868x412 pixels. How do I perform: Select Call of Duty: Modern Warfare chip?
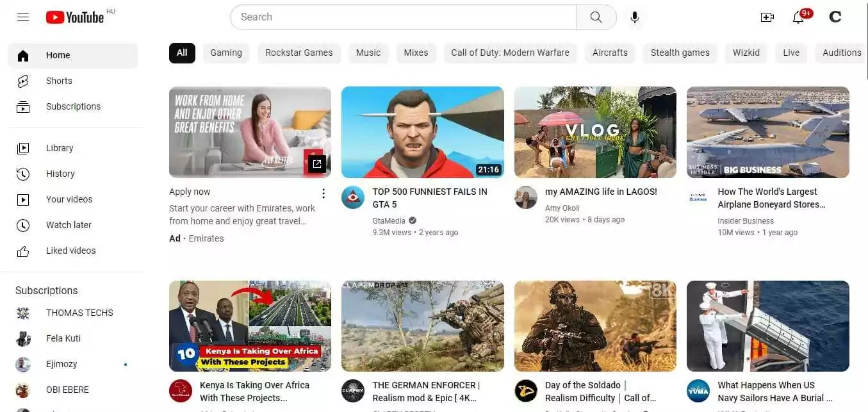(x=510, y=53)
